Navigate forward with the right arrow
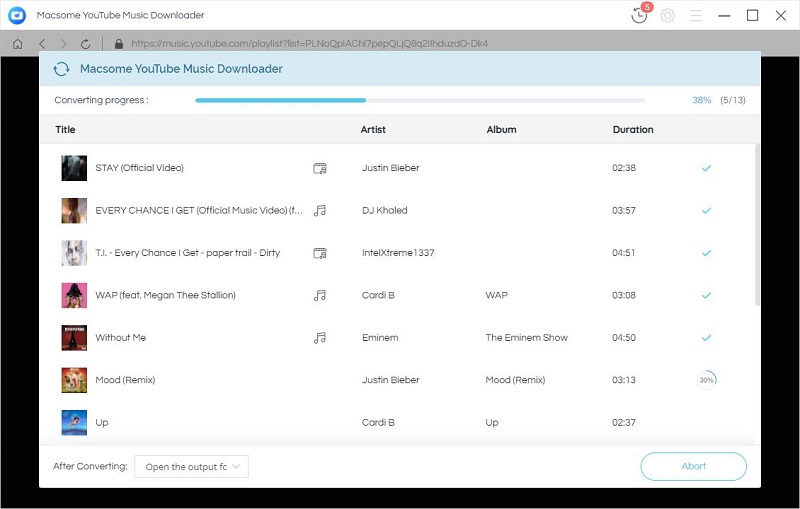This screenshot has width=800, height=509. pos(63,44)
